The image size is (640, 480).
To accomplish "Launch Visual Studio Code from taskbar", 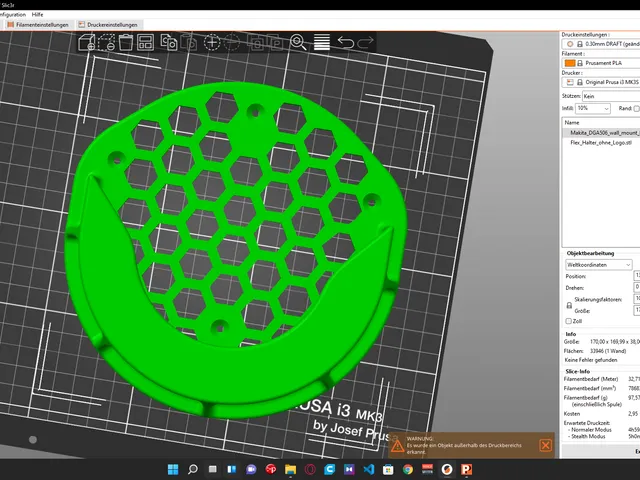I will point(369,469).
